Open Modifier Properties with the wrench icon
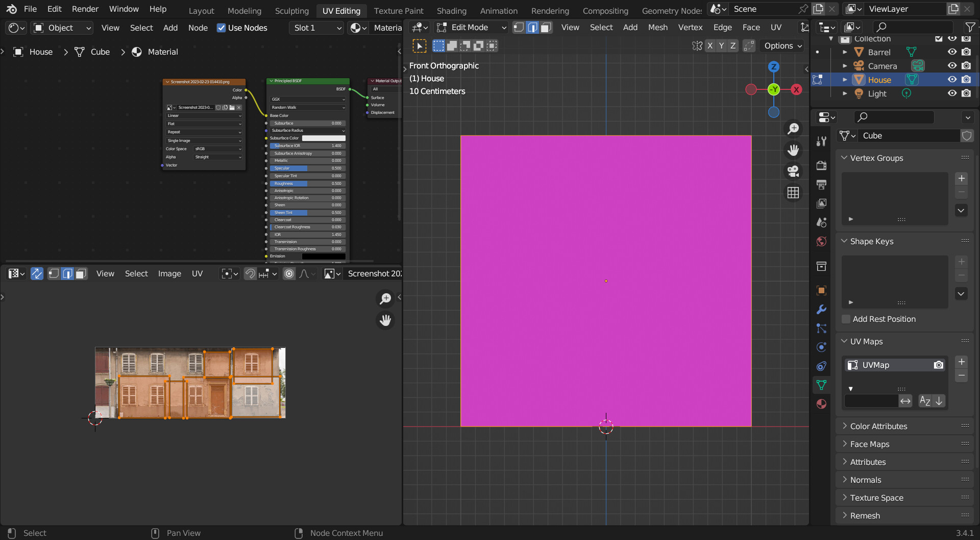The width and height of the screenshot is (980, 540). pos(822,310)
